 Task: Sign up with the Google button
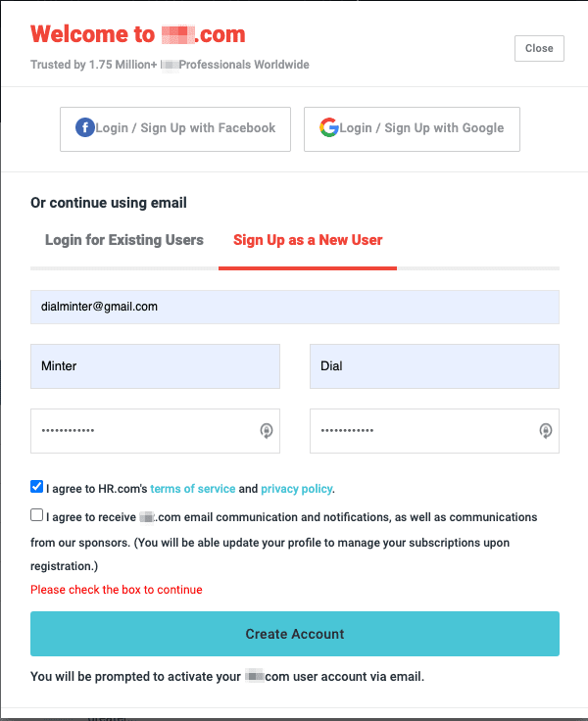coord(412,128)
